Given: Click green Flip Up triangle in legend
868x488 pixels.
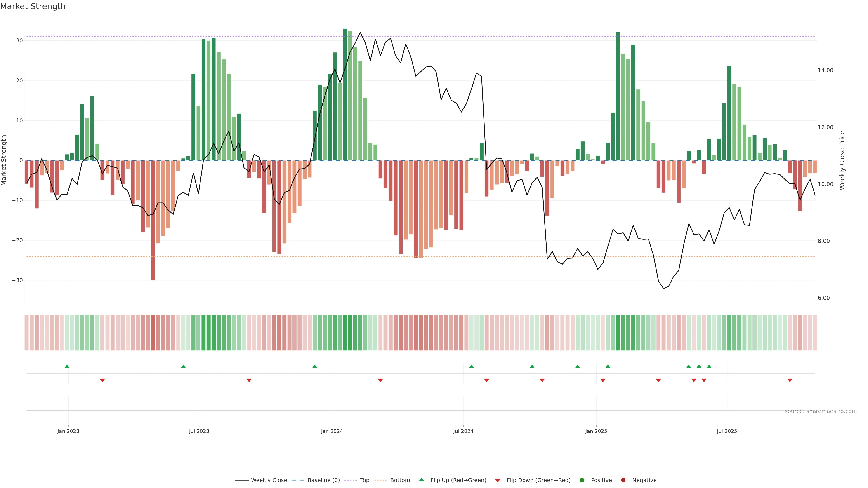Looking at the screenshot, I should pyautogui.click(x=421, y=480).
